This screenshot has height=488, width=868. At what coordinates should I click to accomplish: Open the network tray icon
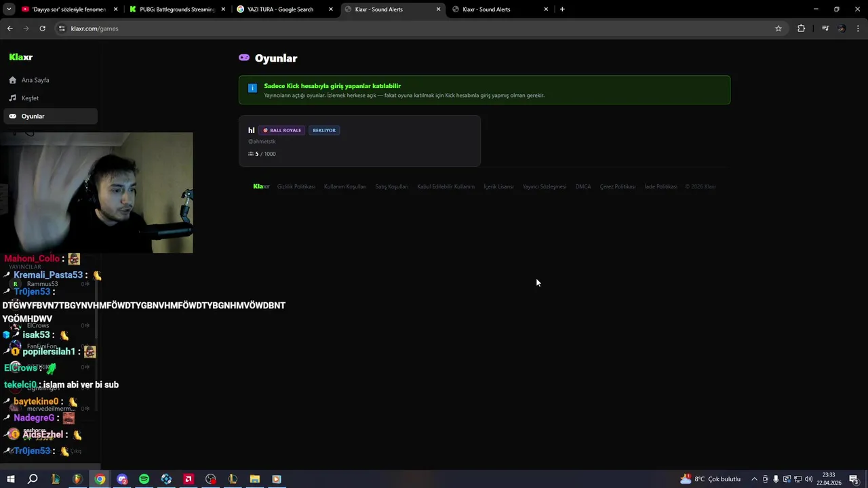coord(797,479)
